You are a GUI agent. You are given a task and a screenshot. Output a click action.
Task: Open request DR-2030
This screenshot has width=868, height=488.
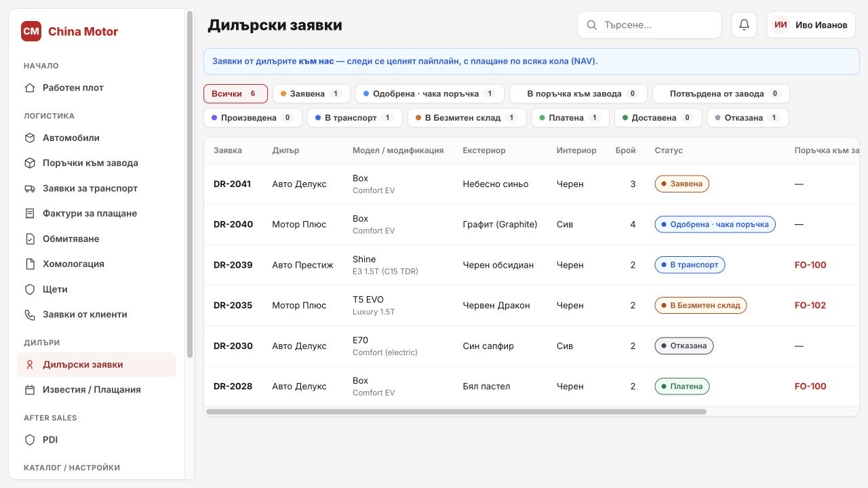coord(233,346)
